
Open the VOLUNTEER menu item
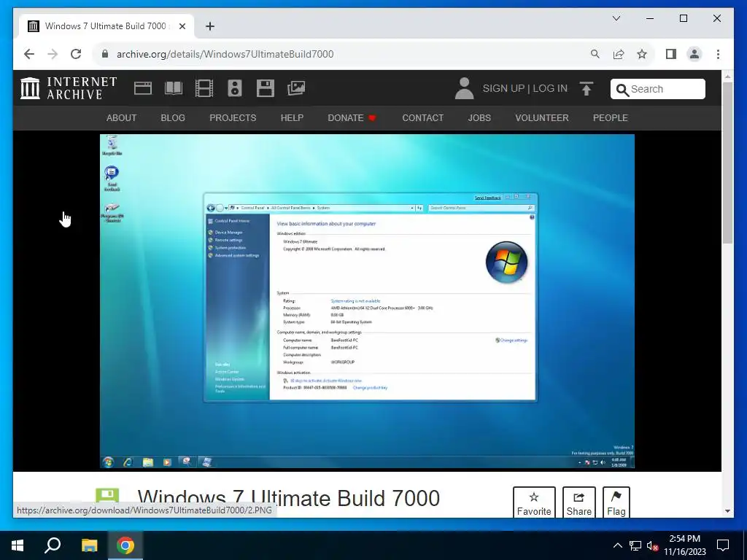coord(542,117)
